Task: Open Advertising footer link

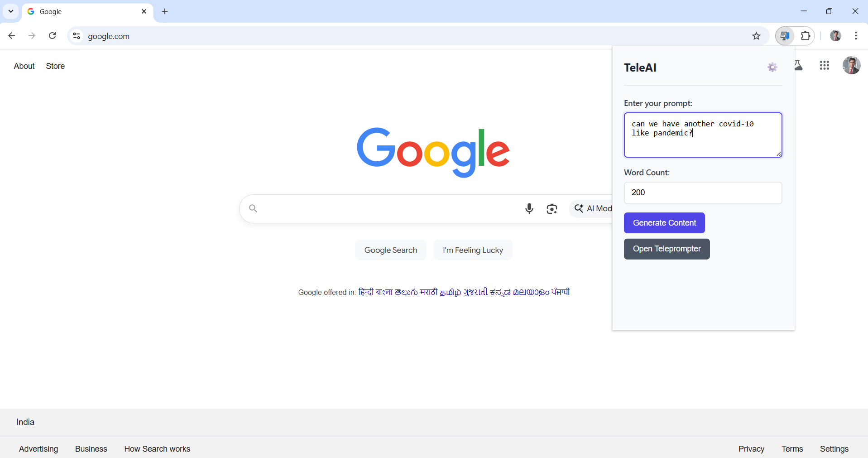Action: [38, 449]
